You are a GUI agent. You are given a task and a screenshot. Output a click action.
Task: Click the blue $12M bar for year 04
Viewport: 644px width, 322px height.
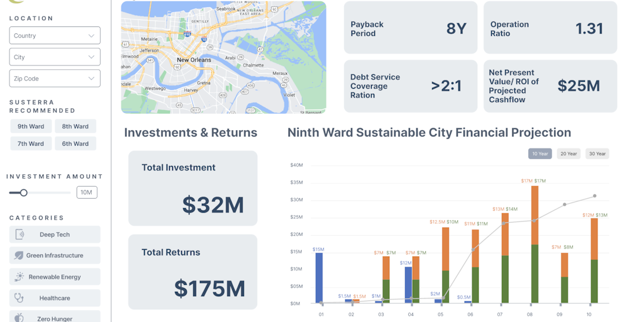point(408,285)
